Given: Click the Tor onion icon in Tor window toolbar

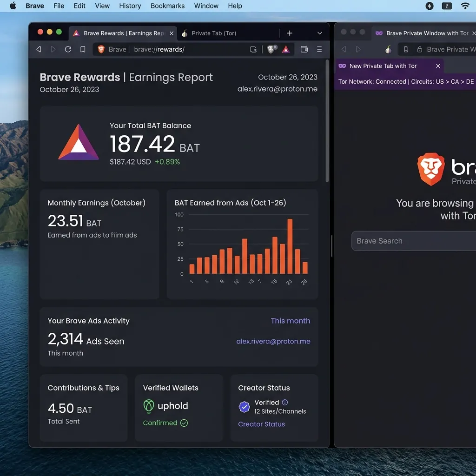Looking at the screenshot, I should (388, 49).
